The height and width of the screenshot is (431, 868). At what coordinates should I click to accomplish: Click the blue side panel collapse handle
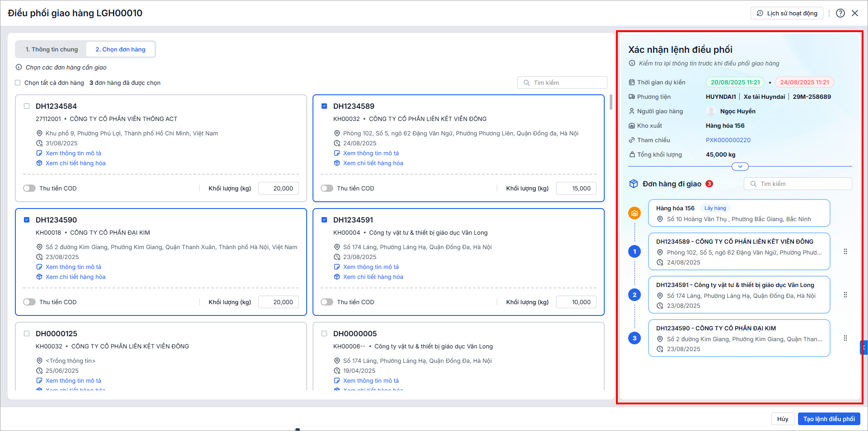pos(863,348)
